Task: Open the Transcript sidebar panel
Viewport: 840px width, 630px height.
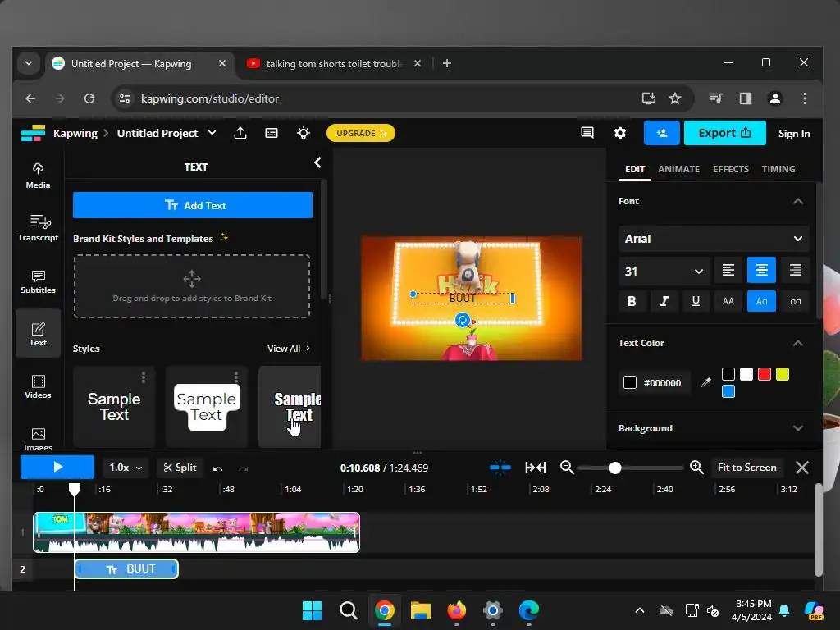Action: coord(38,228)
